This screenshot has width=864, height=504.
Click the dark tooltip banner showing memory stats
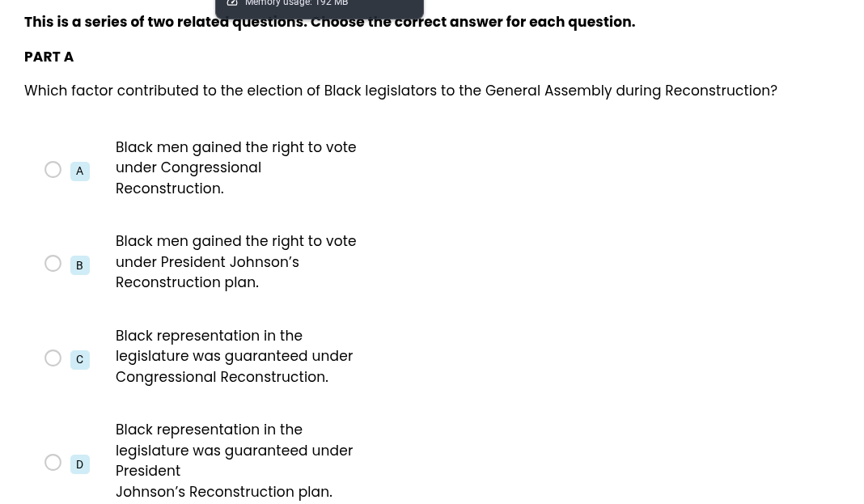[319, 6]
